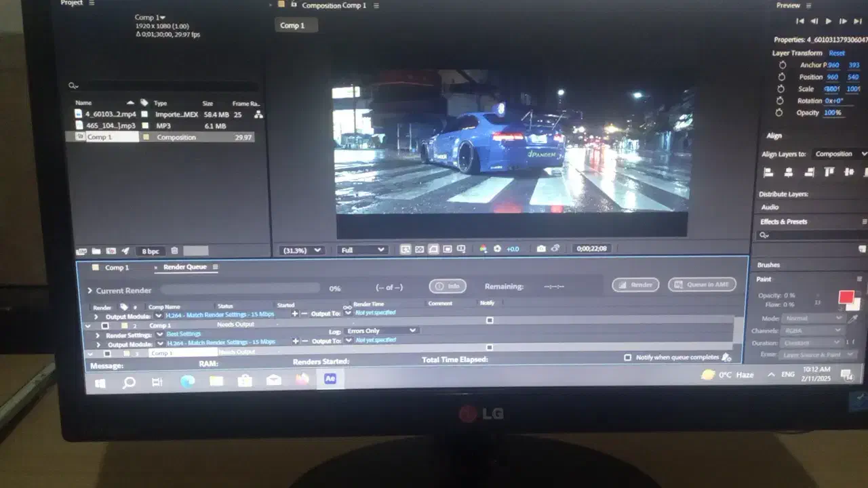Image resolution: width=868 pixels, height=488 pixels.
Task: Play the composition preview
Action: pyautogui.click(x=828, y=22)
